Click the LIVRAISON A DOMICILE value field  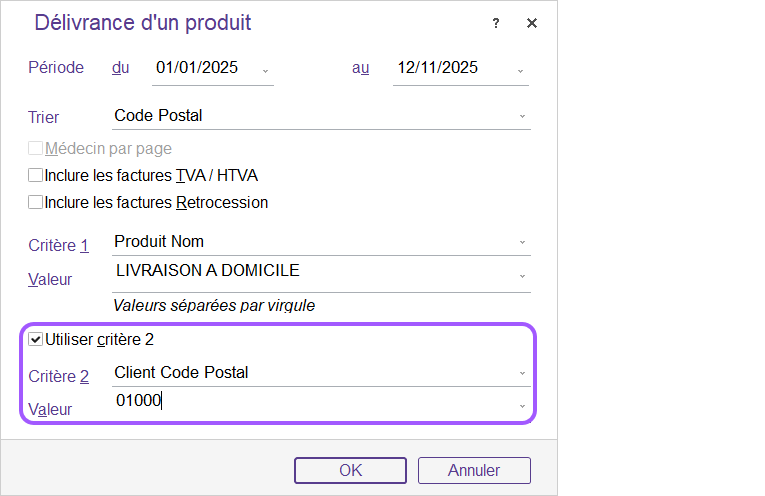pos(300,271)
